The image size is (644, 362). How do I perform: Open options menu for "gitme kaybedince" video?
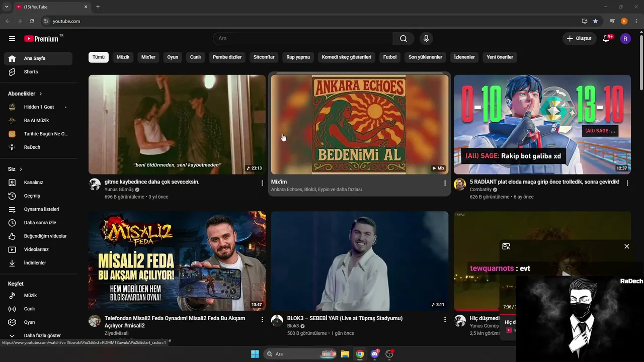(262, 184)
